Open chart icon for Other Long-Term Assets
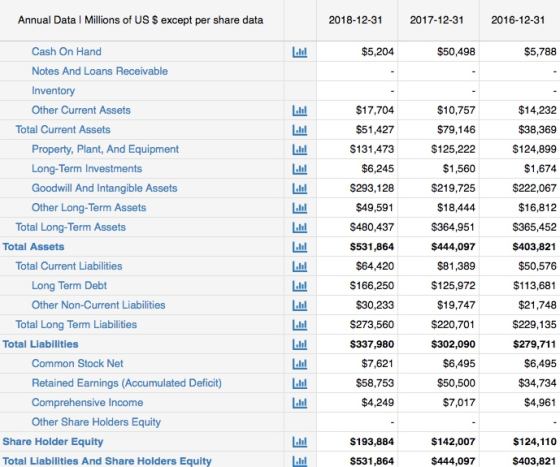560x467 pixels. click(x=299, y=208)
